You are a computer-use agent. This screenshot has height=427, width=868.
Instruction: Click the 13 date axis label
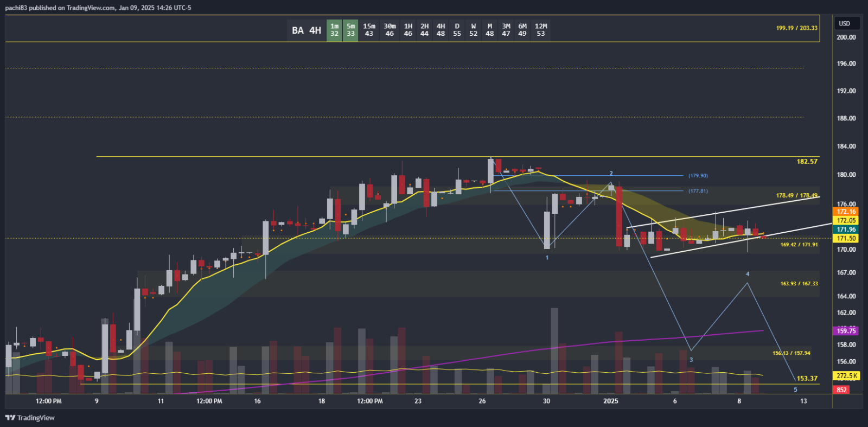[x=803, y=401]
